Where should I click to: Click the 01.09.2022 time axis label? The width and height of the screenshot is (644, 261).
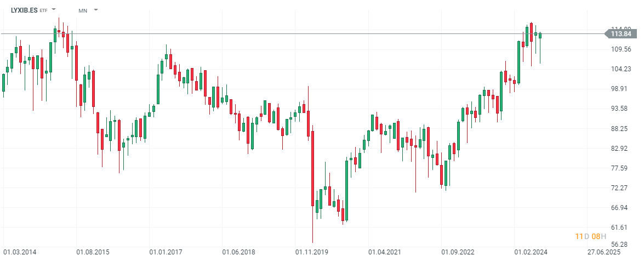click(457, 252)
